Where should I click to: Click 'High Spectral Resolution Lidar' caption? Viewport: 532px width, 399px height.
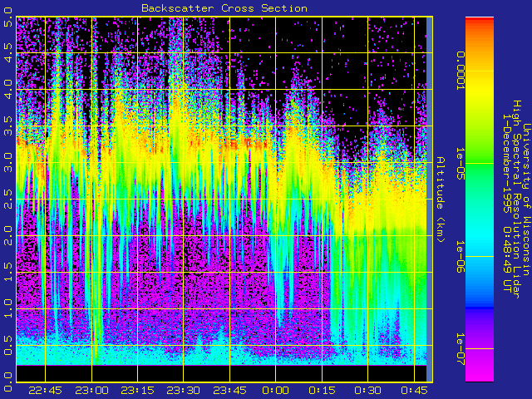(x=516, y=199)
